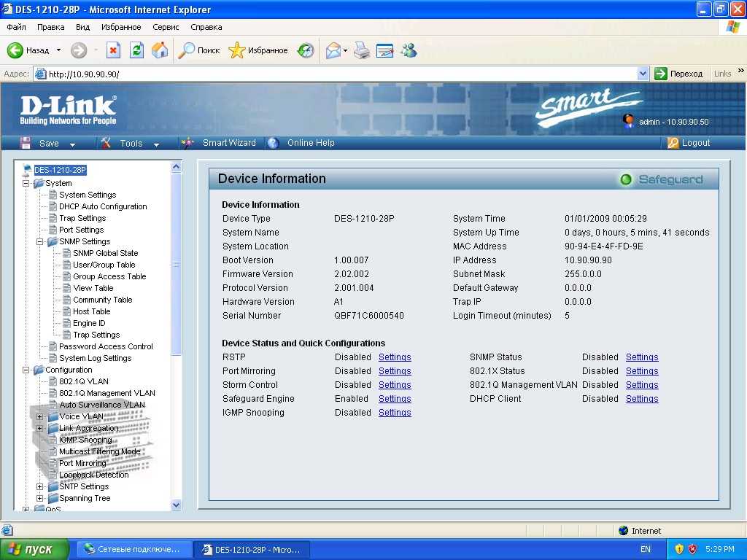This screenshot has height=560, width=747.
Task: Launch the Smart Wizard
Action: coord(228,143)
